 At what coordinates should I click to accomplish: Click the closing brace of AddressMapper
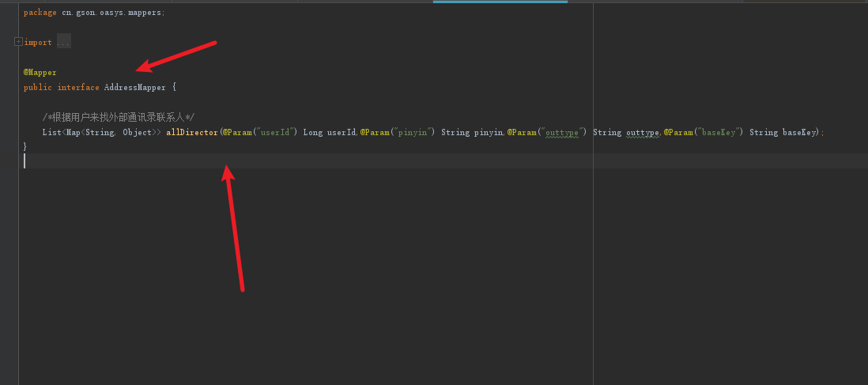coord(25,146)
